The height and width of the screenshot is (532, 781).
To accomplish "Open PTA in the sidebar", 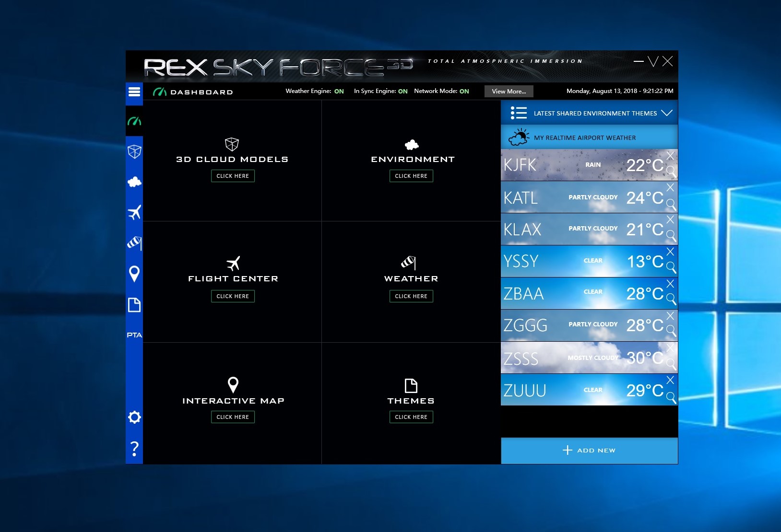I will click(x=134, y=335).
